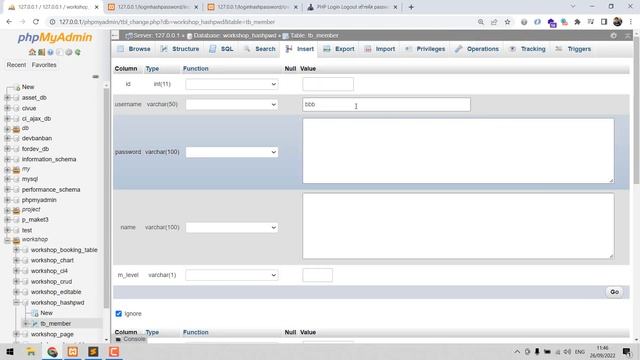Select the workshop_crud database
Viewport: 640px width, 360px height.
click(51, 282)
